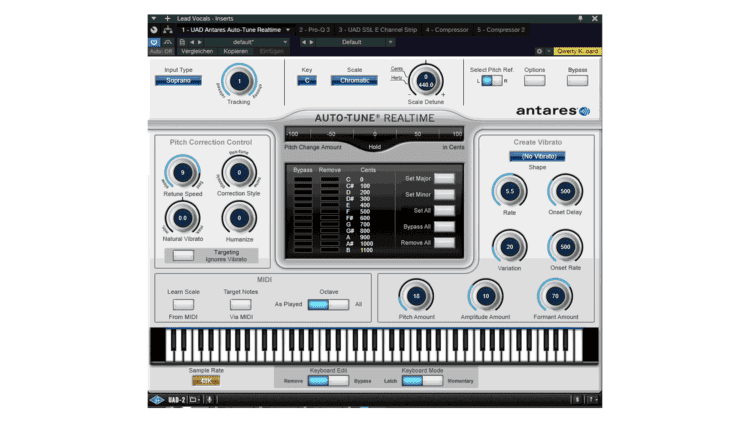This screenshot has width=750, height=422.
Task: Open the gear settings icon near Qwerty Keyboard
Action: (x=539, y=51)
